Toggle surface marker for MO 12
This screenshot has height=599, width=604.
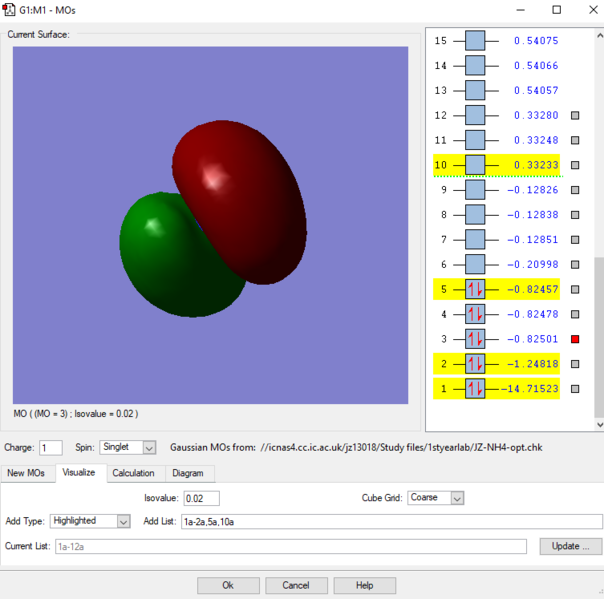pos(575,115)
